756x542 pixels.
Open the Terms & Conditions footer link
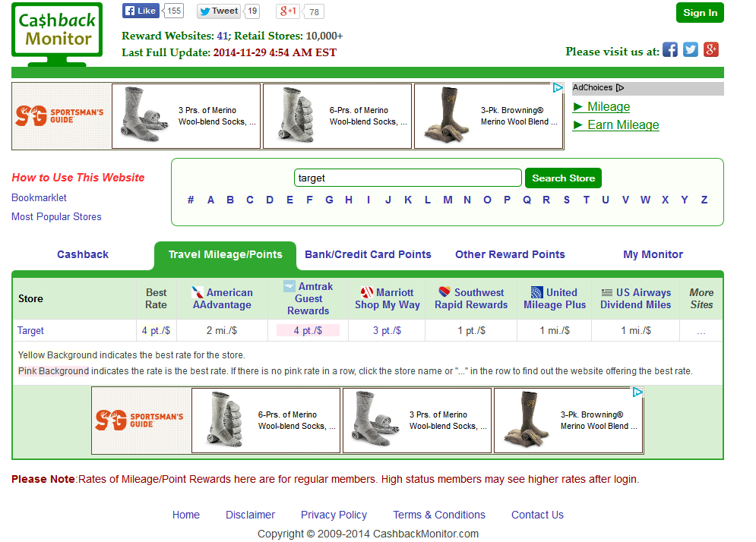pyautogui.click(x=438, y=515)
